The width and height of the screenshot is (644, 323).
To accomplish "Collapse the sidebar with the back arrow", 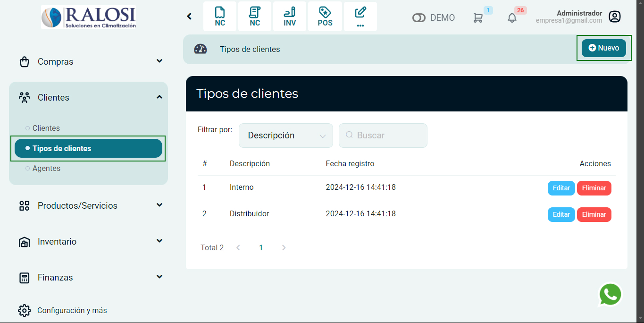I will pos(189,17).
